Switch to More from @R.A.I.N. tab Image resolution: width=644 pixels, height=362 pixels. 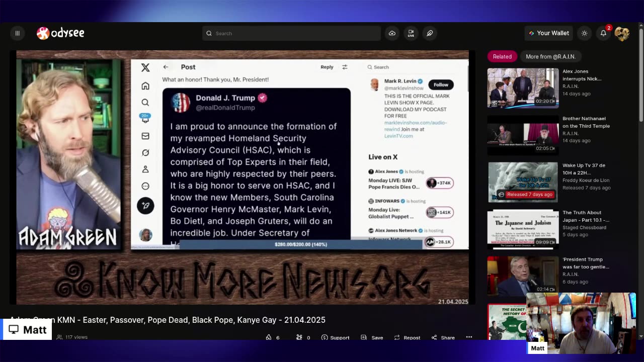[x=550, y=56]
